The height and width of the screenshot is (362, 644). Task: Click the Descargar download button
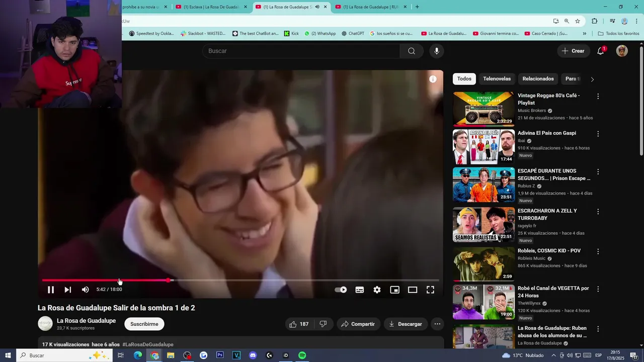tap(406, 324)
